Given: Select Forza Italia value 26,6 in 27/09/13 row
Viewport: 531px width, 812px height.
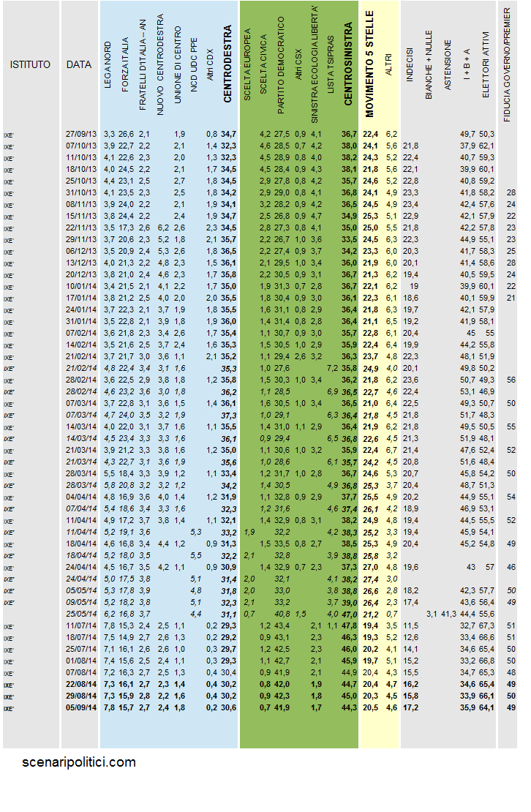Looking at the screenshot, I should (x=127, y=134).
